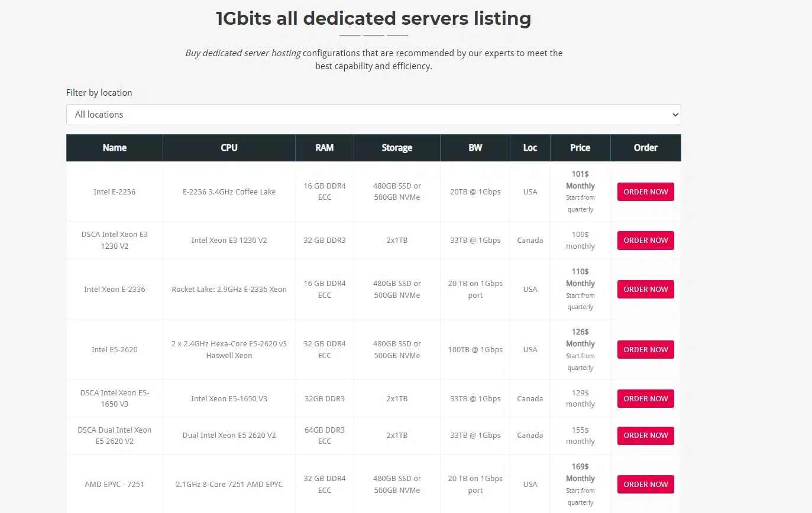812x513 pixels.
Task: Order the Intel E5-2620 server
Action: [645, 349]
